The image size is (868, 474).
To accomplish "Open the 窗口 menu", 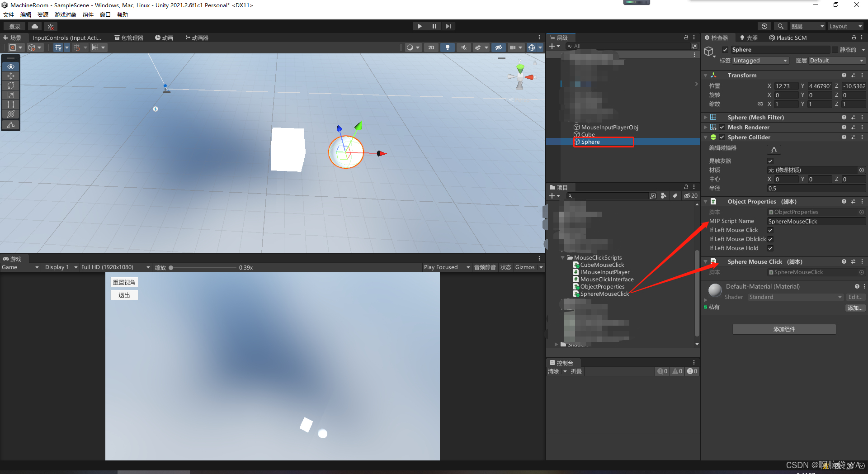I will 104,14.
